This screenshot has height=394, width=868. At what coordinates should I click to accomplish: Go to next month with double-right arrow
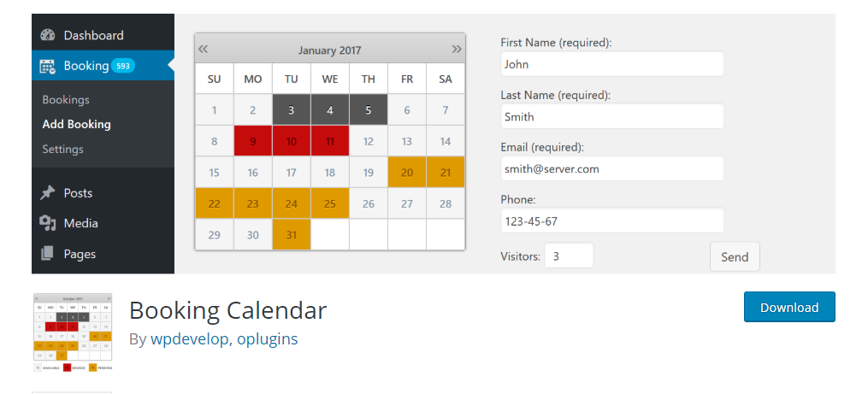(x=457, y=49)
